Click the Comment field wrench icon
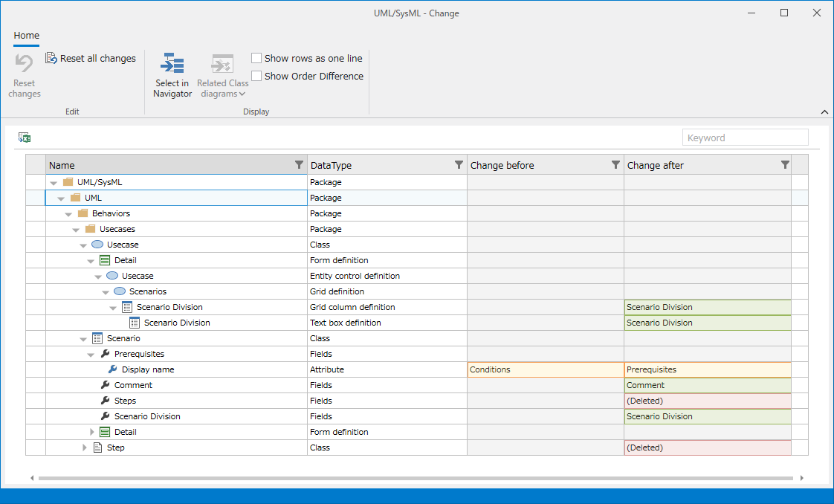The height and width of the screenshot is (504, 834). (106, 385)
